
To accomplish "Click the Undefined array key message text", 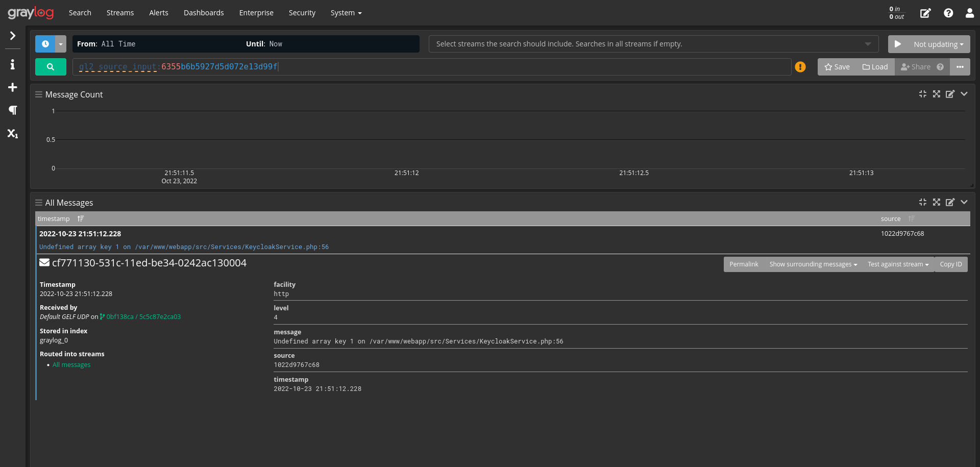I will coord(184,247).
